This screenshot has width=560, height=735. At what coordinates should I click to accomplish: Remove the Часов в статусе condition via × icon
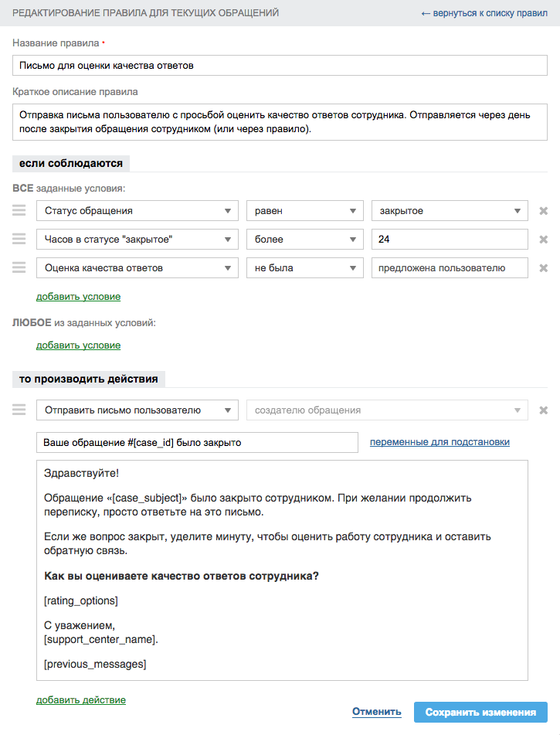coord(543,239)
